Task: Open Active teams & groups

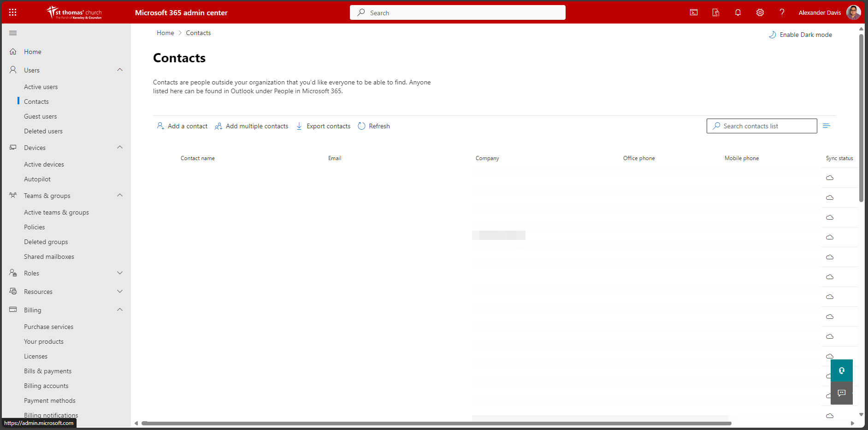Action: (57, 212)
